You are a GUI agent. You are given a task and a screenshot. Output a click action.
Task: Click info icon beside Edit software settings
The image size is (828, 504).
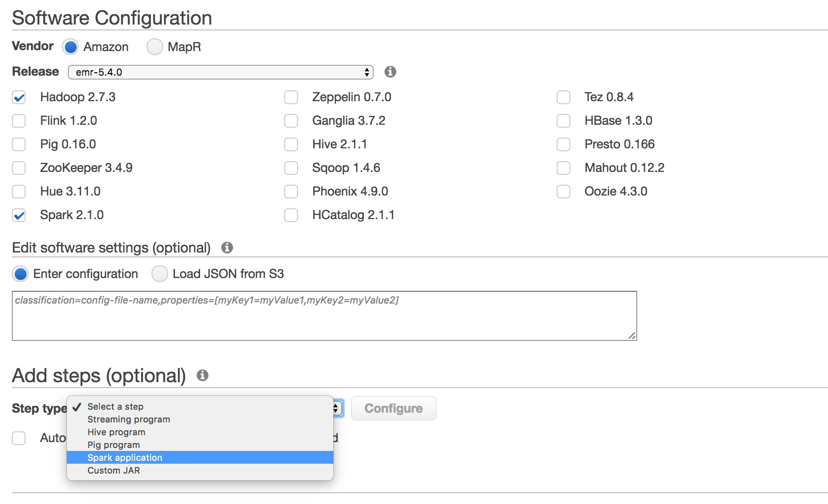pyautogui.click(x=227, y=248)
